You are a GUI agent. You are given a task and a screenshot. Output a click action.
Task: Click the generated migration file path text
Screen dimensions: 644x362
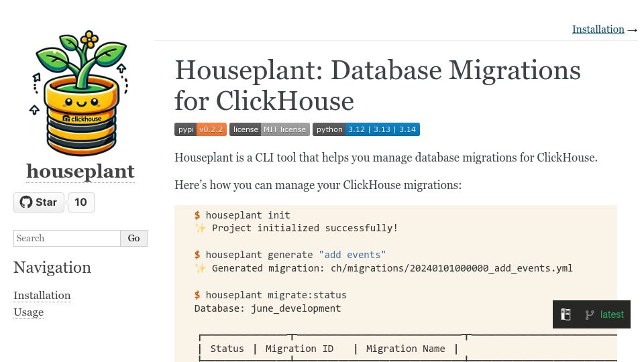tap(451, 268)
